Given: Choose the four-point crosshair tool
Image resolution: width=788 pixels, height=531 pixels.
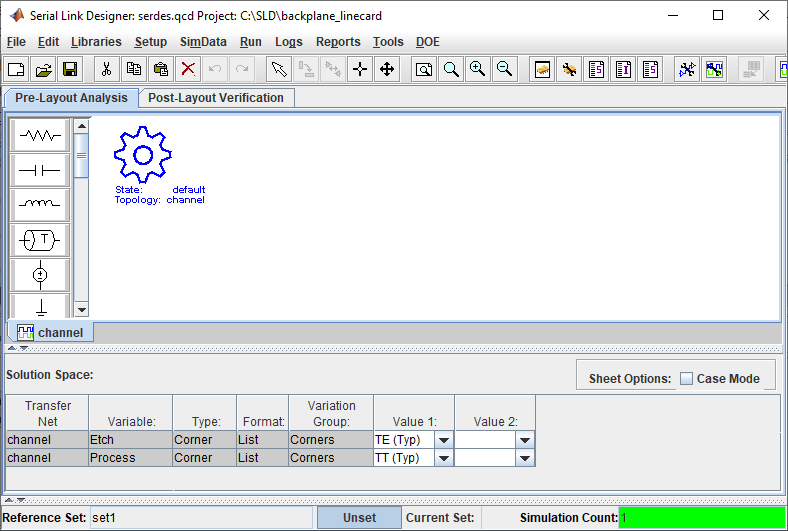Looking at the screenshot, I should coord(360,69).
